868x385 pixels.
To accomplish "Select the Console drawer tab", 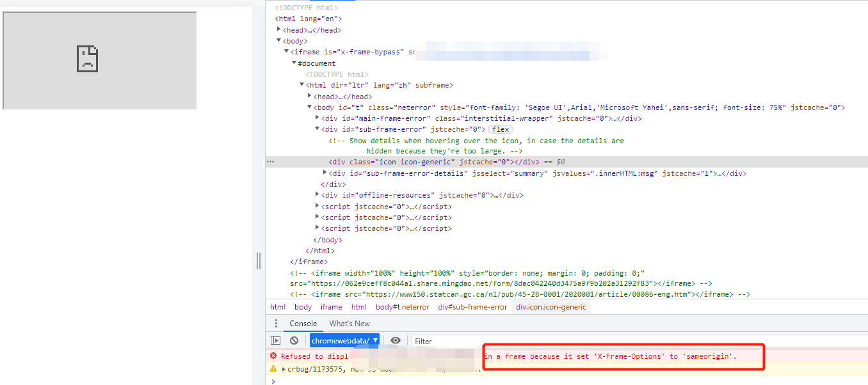I will pyautogui.click(x=303, y=324).
